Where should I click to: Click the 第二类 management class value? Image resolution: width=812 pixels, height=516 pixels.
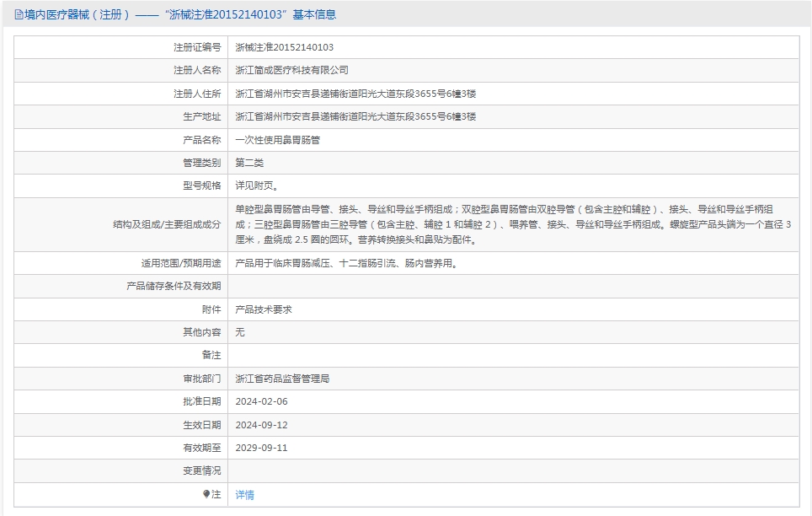tap(249, 163)
